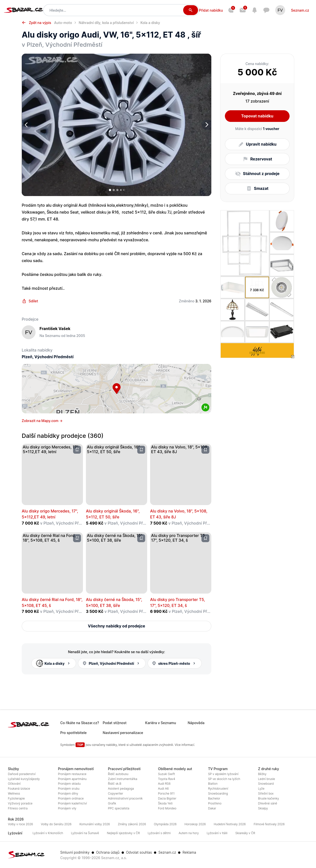Show next photo using right arrow
Image resolution: width=316 pixels, height=868 pixels.
coord(206,125)
